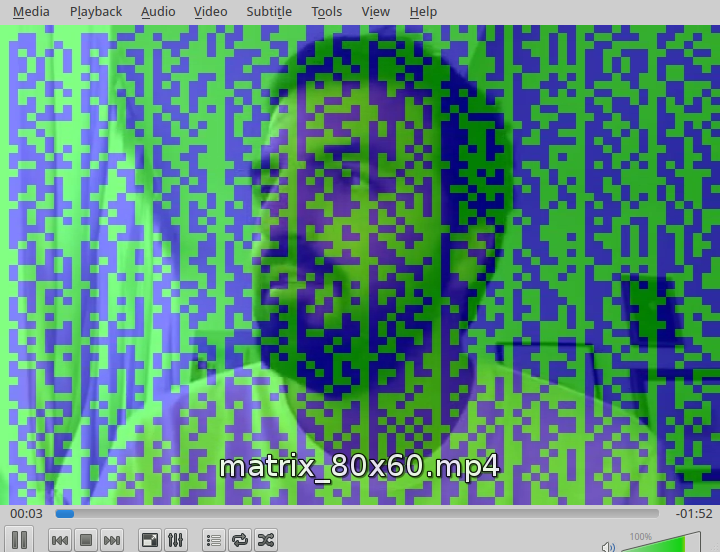Open the playlist view
This screenshot has height=552, width=720.
pos(214,540)
